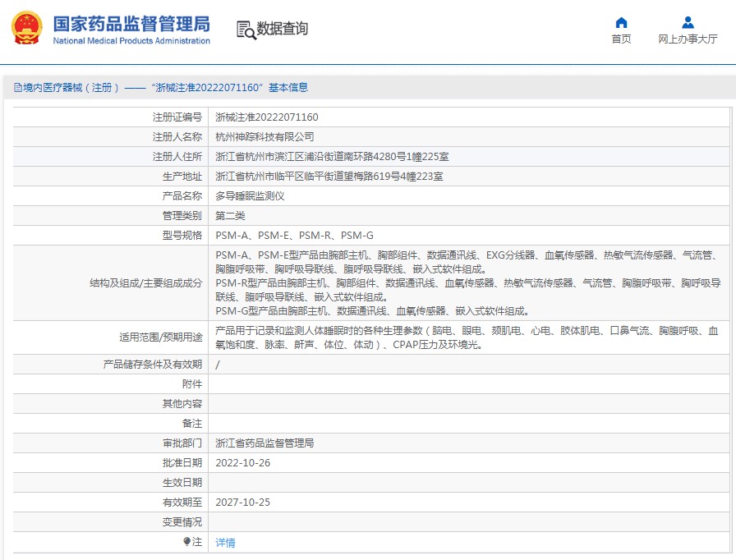Click the document icon before 境内医疗器械

pyautogui.click(x=18, y=88)
